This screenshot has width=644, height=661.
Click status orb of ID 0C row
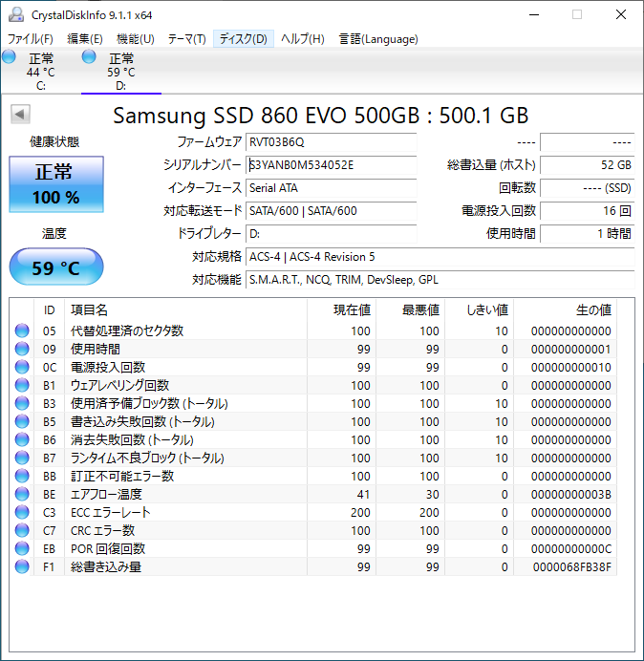pyautogui.click(x=22, y=367)
